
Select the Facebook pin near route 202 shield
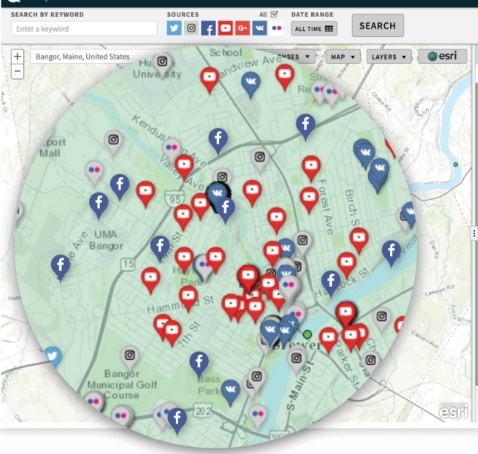pos(177,420)
